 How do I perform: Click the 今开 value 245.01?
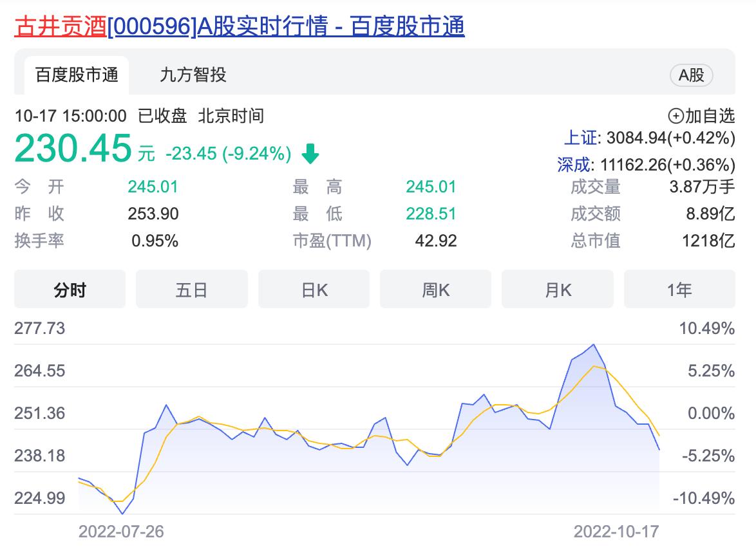point(153,187)
